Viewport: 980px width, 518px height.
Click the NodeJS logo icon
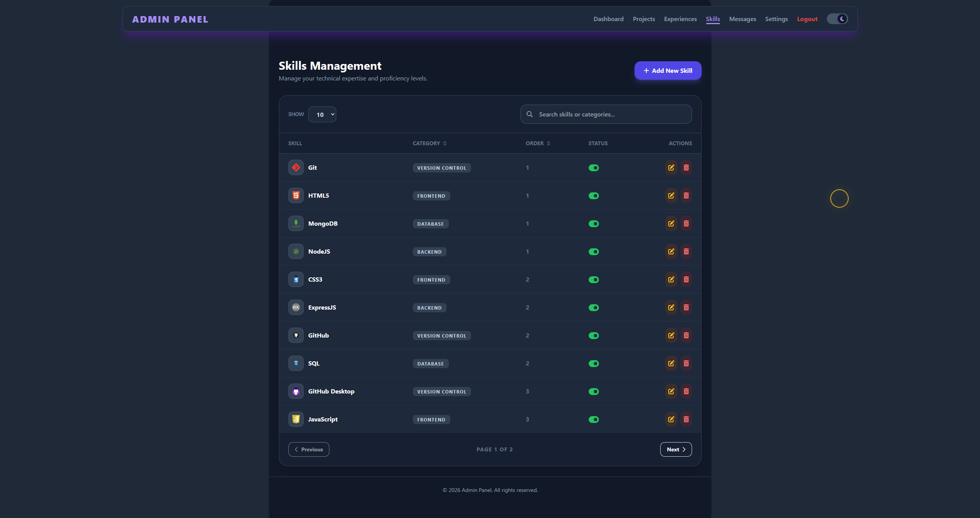(296, 251)
